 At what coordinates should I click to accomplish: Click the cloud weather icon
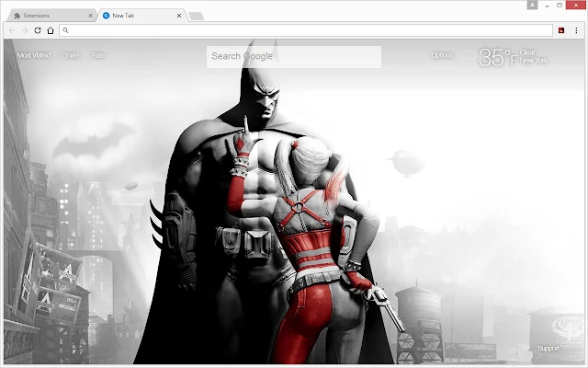point(469,55)
